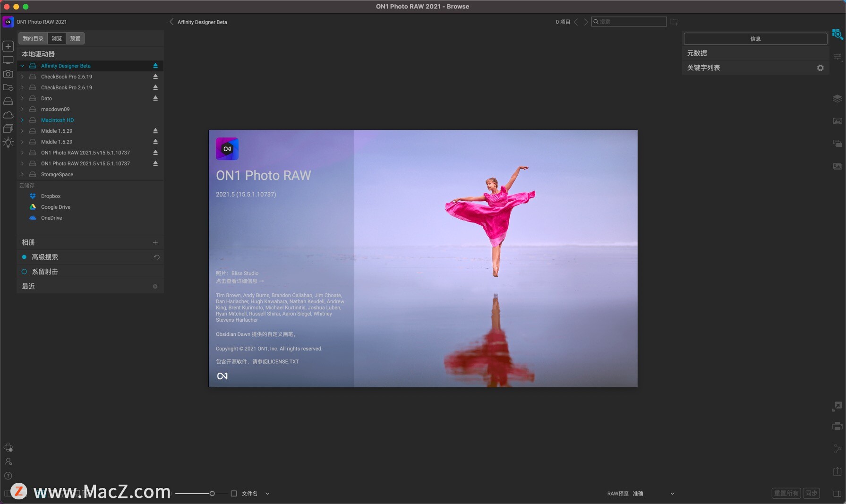The height and width of the screenshot is (504, 846).
Task: Reset the advanced search (高级搜索) arrow icon
Action: pos(157,257)
